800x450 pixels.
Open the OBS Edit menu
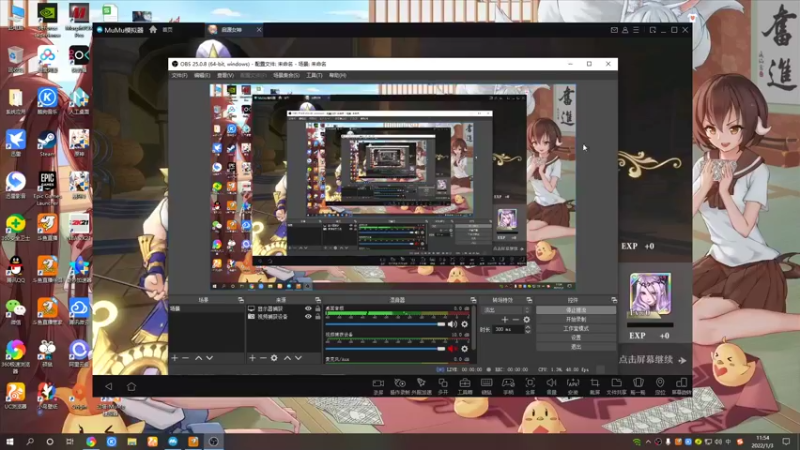pos(202,76)
